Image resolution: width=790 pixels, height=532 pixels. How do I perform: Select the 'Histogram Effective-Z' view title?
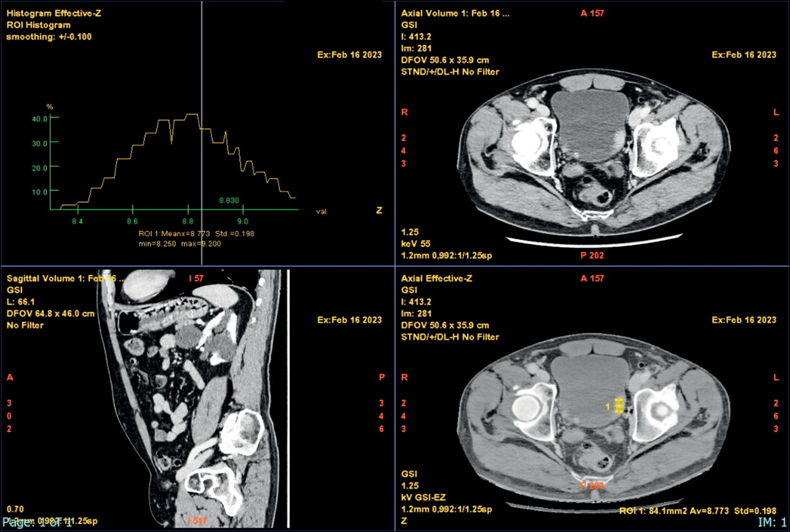[54, 13]
